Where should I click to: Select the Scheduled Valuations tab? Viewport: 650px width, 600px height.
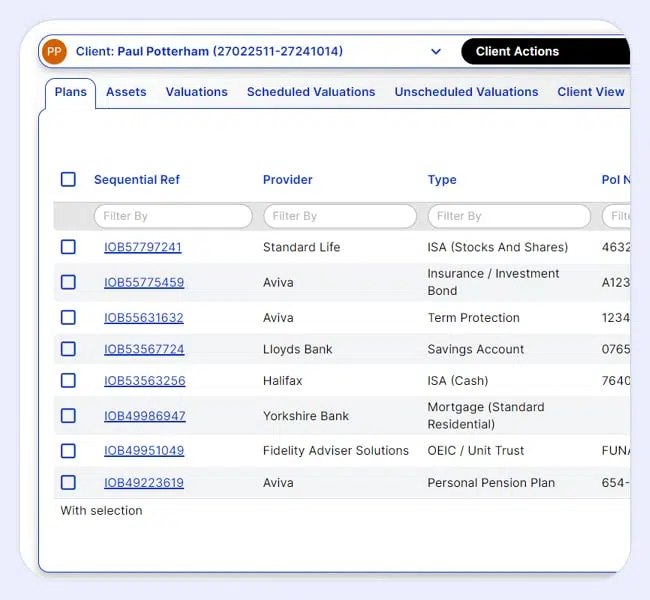pos(311,92)
